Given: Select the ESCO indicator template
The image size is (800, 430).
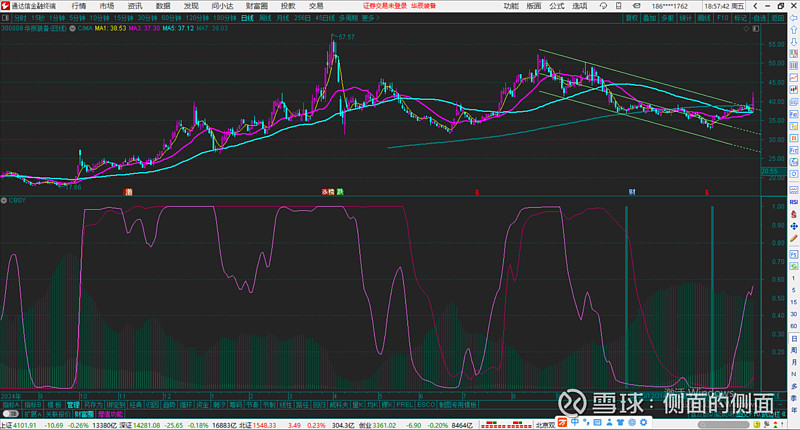Looking at the screenshot, I should [x=426, y=404].
